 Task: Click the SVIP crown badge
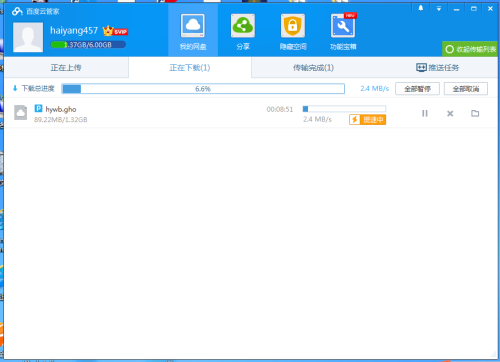pos(115,31)
